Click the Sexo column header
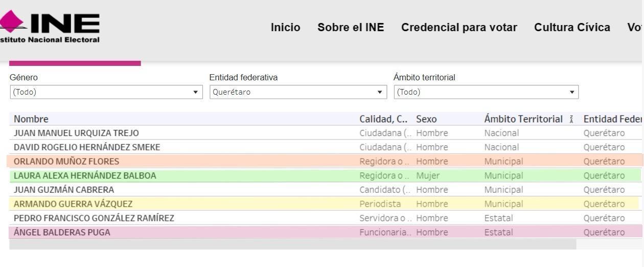 point(426,119)
